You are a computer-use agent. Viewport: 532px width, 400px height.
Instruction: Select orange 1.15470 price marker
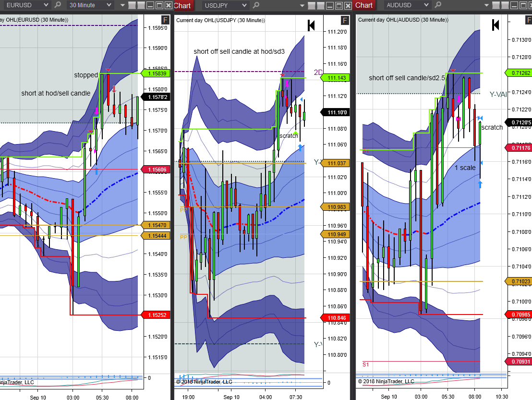click(156, 225)
